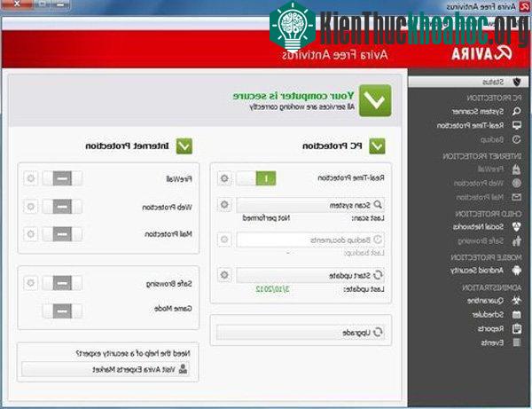532x409 pixels.
Task: Click the 'Your computer is secure' text
Action: [x=293, y=96]
